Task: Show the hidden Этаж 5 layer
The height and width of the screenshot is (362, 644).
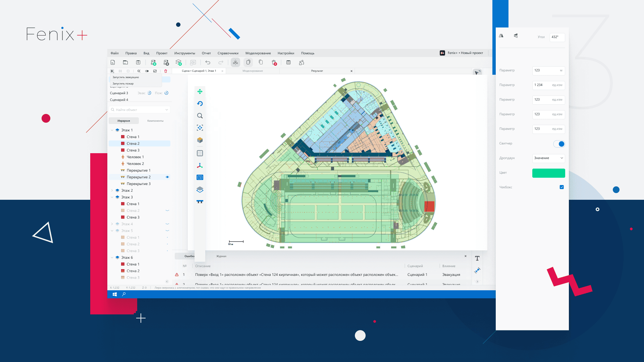Action: pyautogui.click(x=167, y=231)
